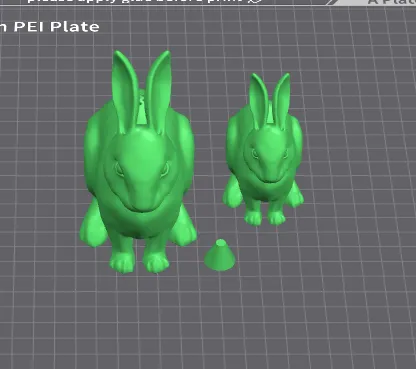
Task: Click the apply glue before print notice
Action: tap(143, 1)
